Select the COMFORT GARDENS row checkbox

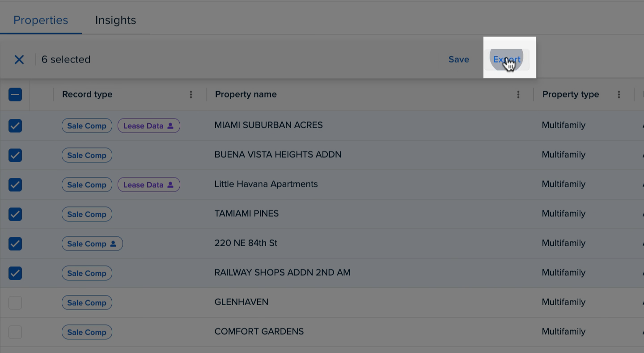(15, 332)
